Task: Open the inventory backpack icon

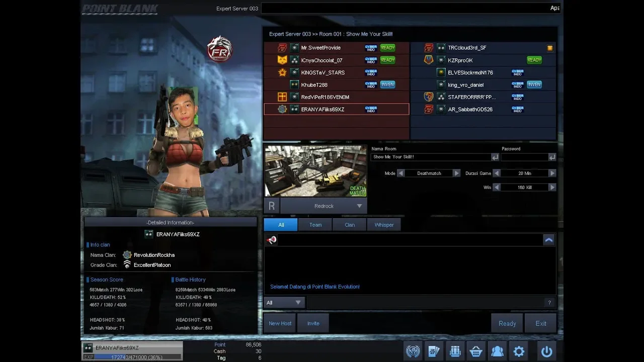Action: pos(455,351)
